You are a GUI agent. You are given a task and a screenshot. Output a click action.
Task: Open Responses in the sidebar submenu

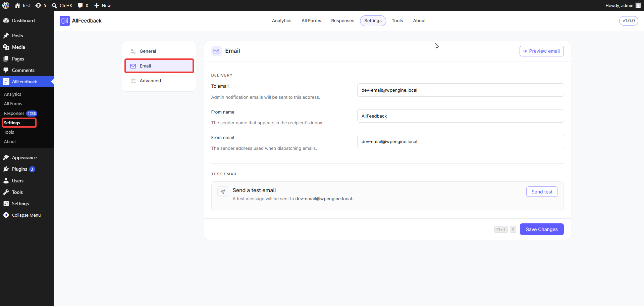[x=14, y=114]
